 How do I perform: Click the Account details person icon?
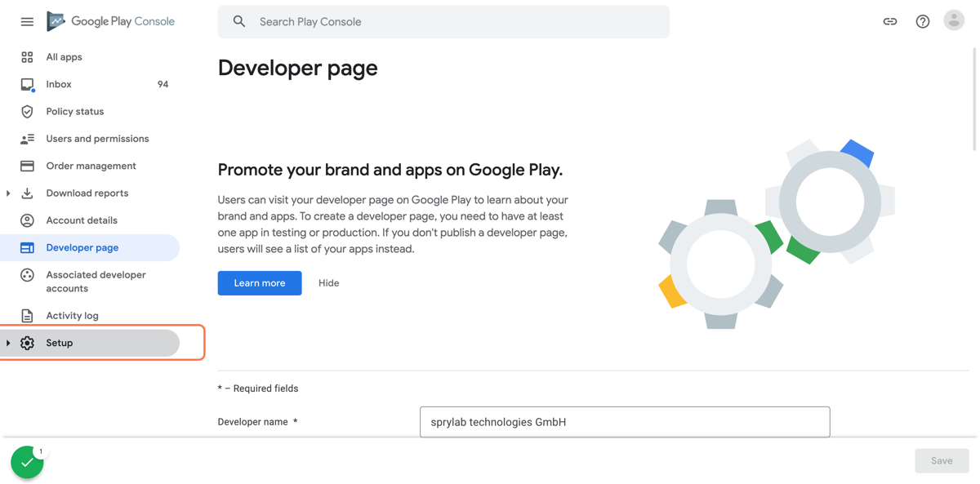pyautogui.click(x=27, y=220)
